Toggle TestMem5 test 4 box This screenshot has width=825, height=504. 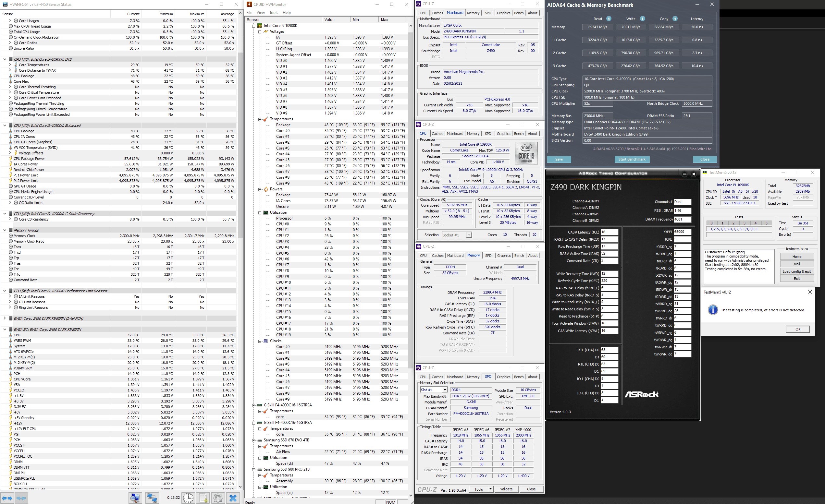(x=755, y=223)
